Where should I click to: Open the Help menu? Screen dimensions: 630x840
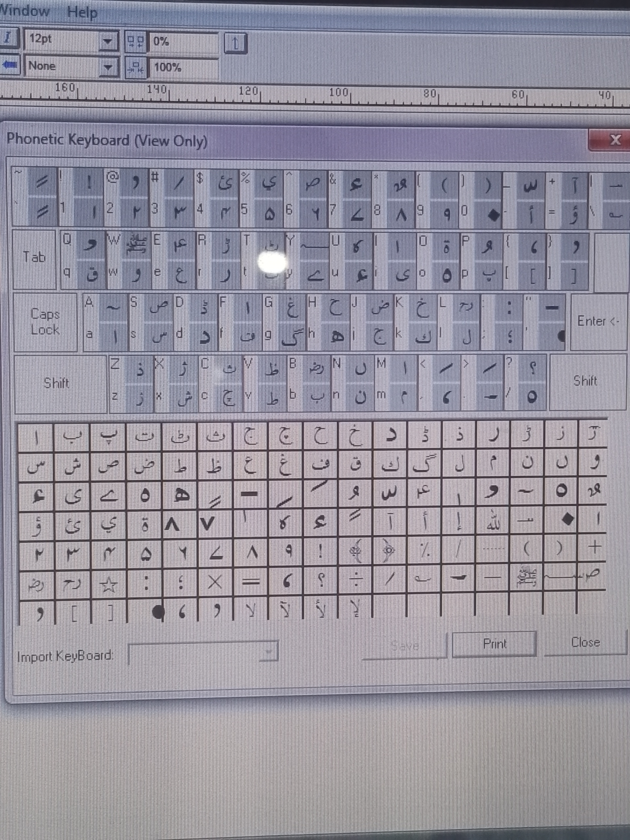point(82,13)
